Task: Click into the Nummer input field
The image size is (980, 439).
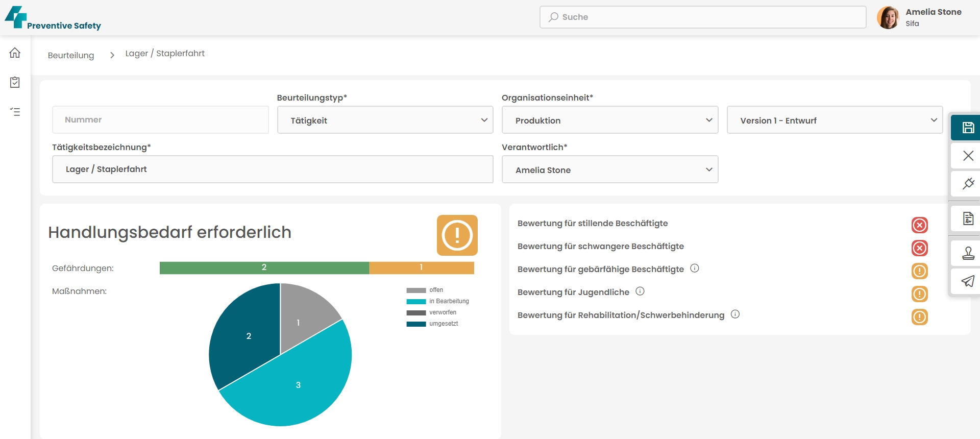Action: (x=160, y=120)
